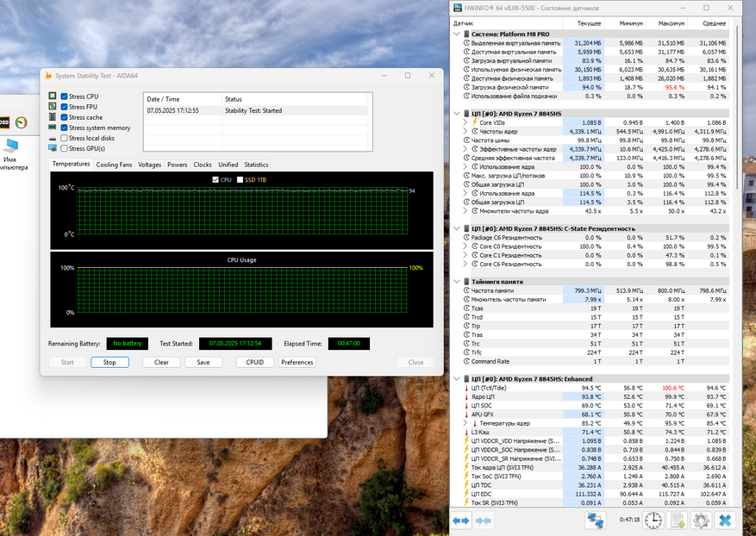756x536 pixels.
Task: Open HWiNFO sensor settings gear icon
Action: click(x=701, y=520)
